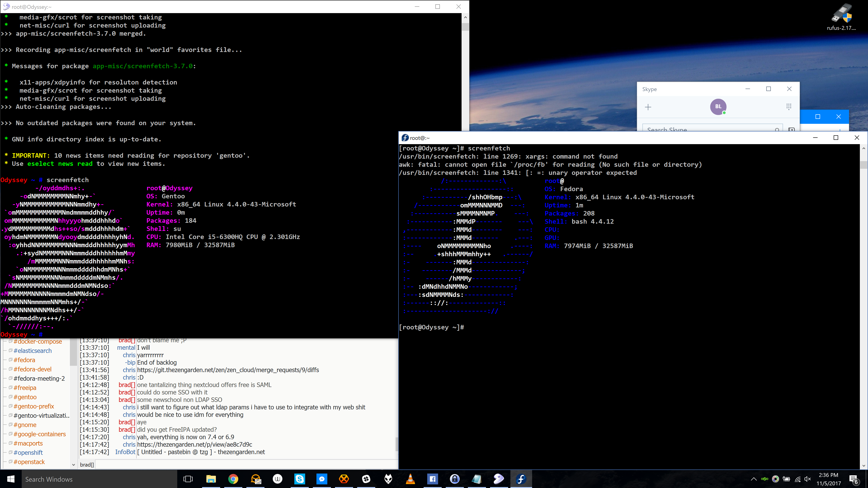Open the Facebook app in the taskbar
Image resolution: width=868 pixels, height=488 pixels.
433,479
